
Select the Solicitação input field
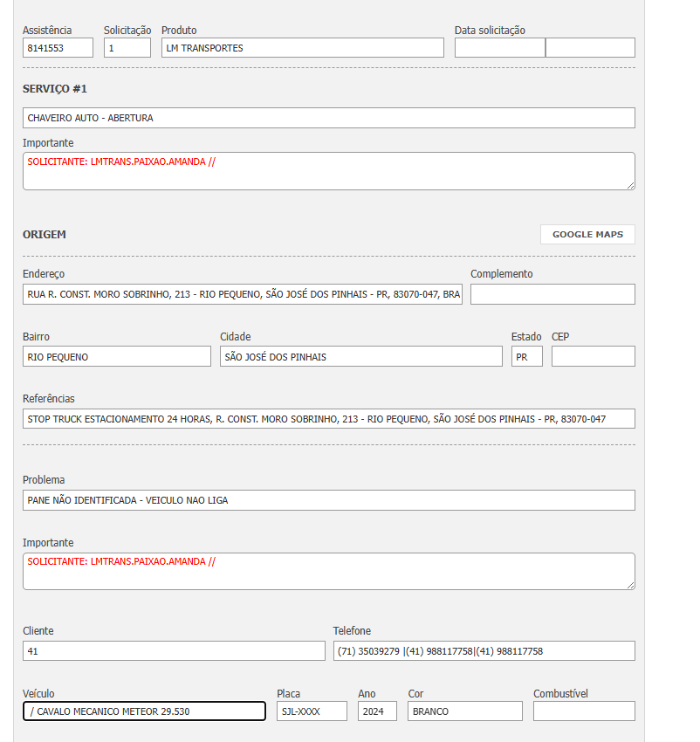(127, 48)
